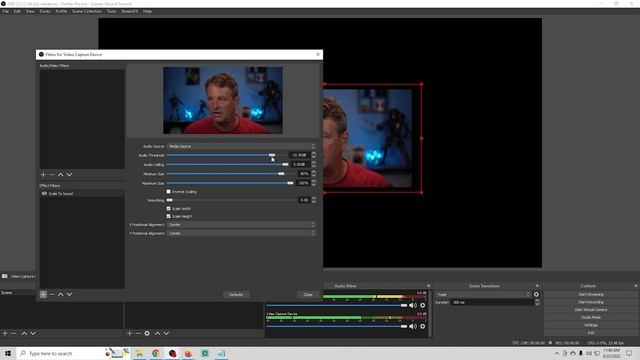Click Start Recording in Controls
640x360 pixels.
coord(591,302)
